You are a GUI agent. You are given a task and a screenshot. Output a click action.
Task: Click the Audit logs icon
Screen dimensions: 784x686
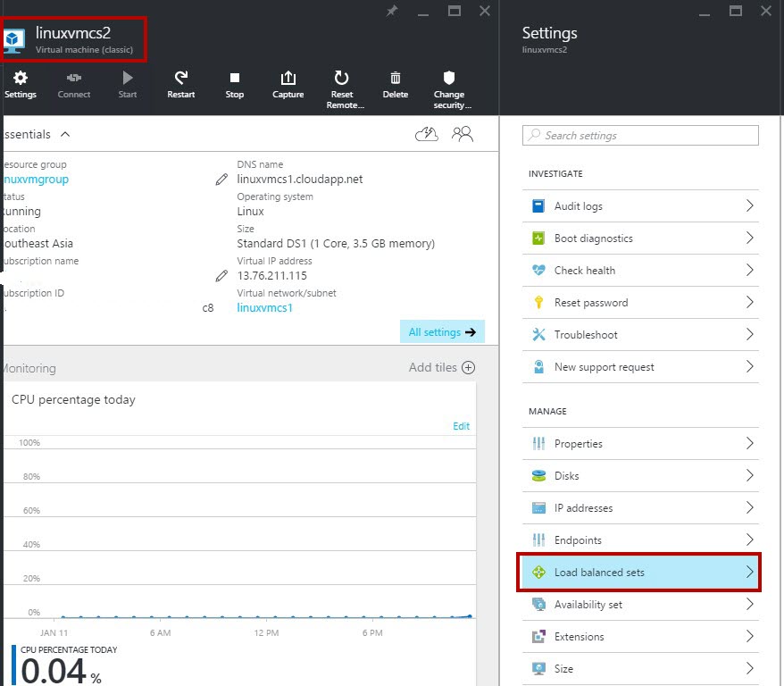[538, 206]
